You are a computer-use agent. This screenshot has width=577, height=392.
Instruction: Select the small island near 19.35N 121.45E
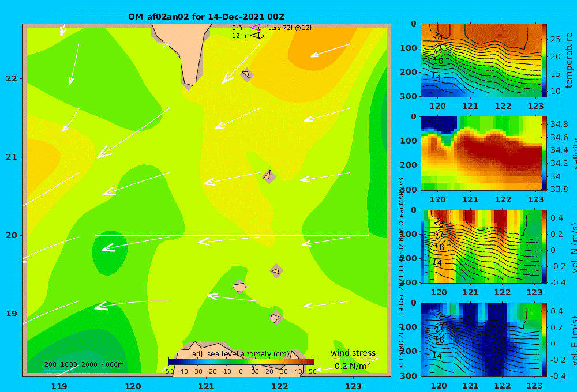tap(239, 287)
